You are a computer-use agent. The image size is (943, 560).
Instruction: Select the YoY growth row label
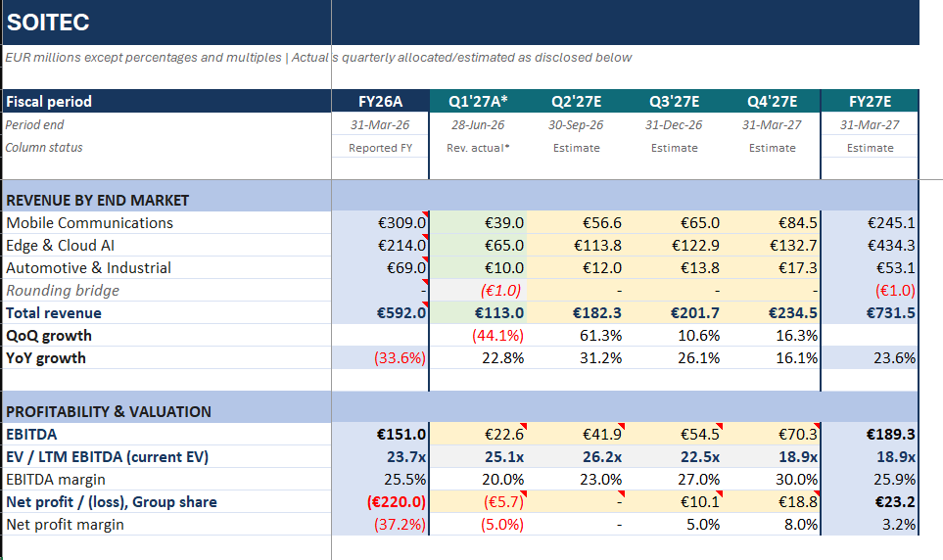(166, 358)
